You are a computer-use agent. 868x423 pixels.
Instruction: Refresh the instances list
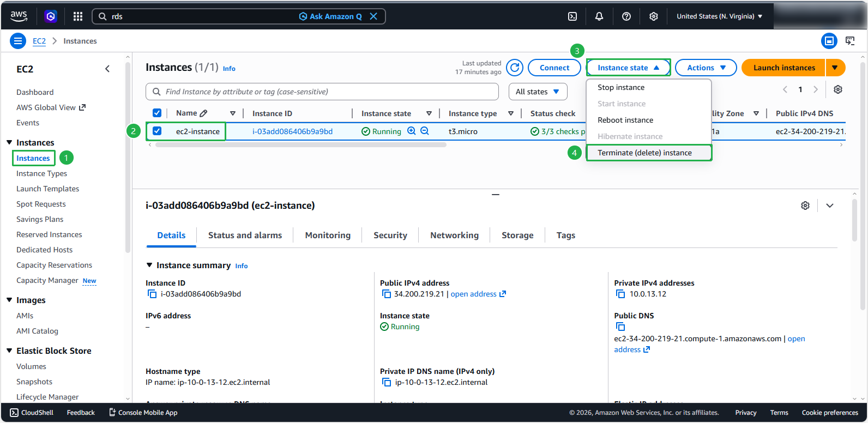[515, 68]
